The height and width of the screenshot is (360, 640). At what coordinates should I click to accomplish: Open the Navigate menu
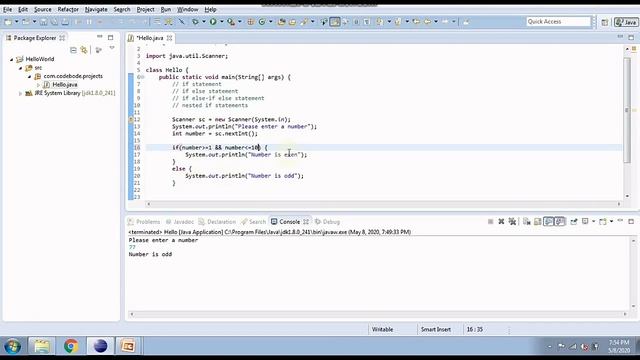(x=96, y=9)
